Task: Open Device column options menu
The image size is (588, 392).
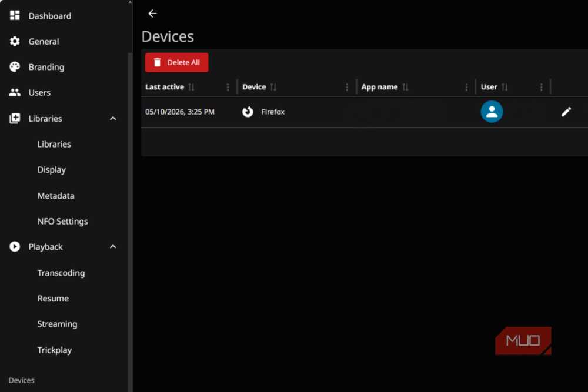Action: pos(347,87)
